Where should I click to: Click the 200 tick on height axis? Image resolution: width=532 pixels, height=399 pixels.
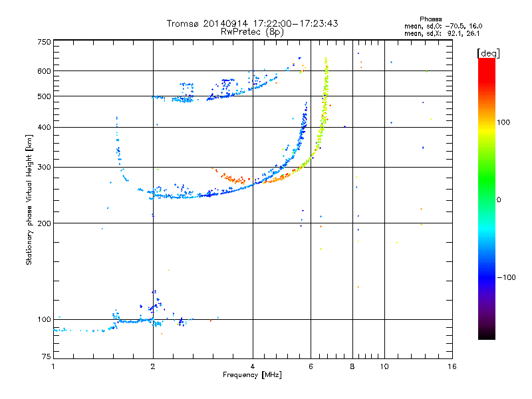[44, 223]
